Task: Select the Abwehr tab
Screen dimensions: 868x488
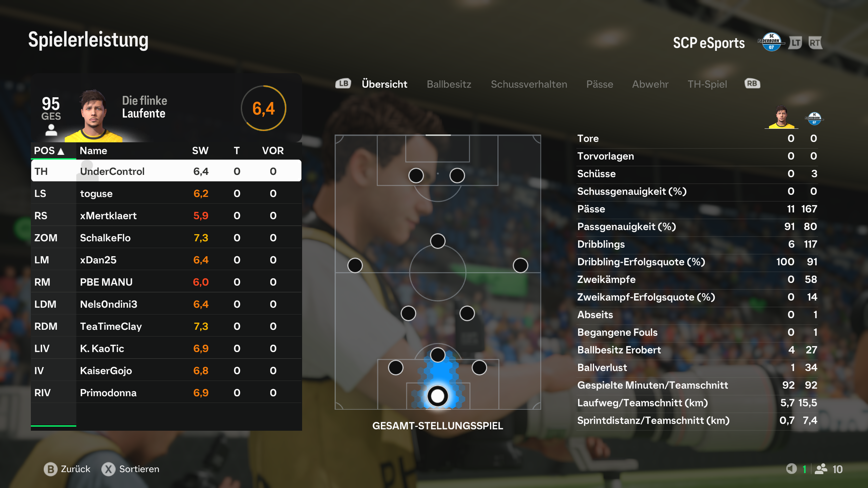Action: click(650, 84)
